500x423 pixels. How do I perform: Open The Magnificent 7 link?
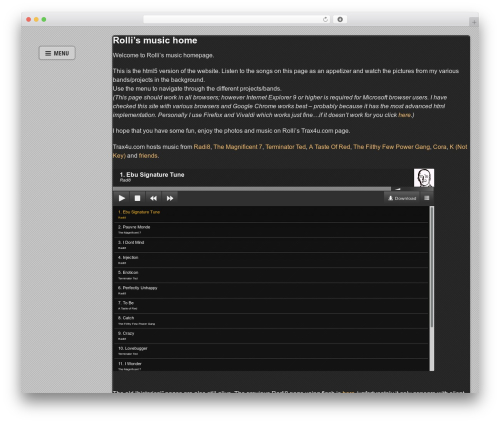click(x=238, y=147)
